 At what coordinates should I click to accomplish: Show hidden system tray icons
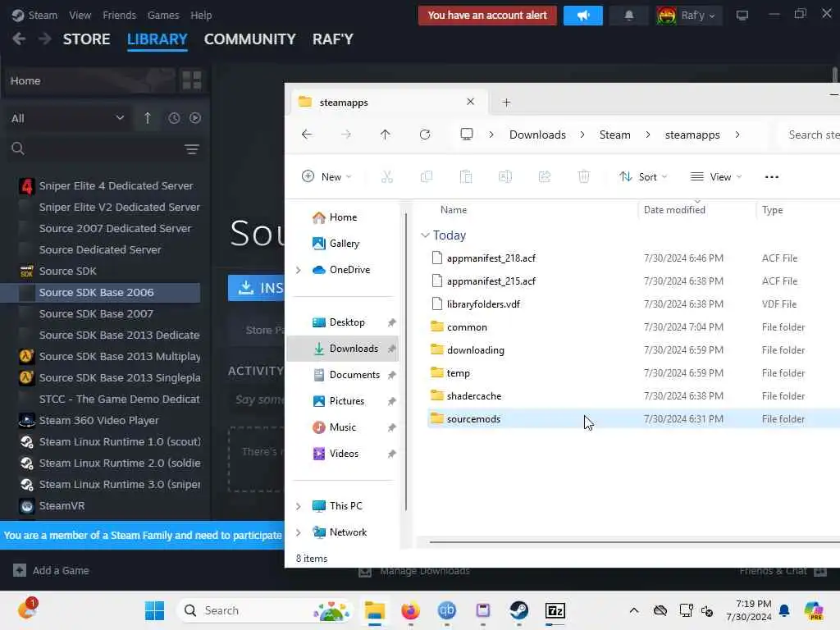(x=634, y=610)
